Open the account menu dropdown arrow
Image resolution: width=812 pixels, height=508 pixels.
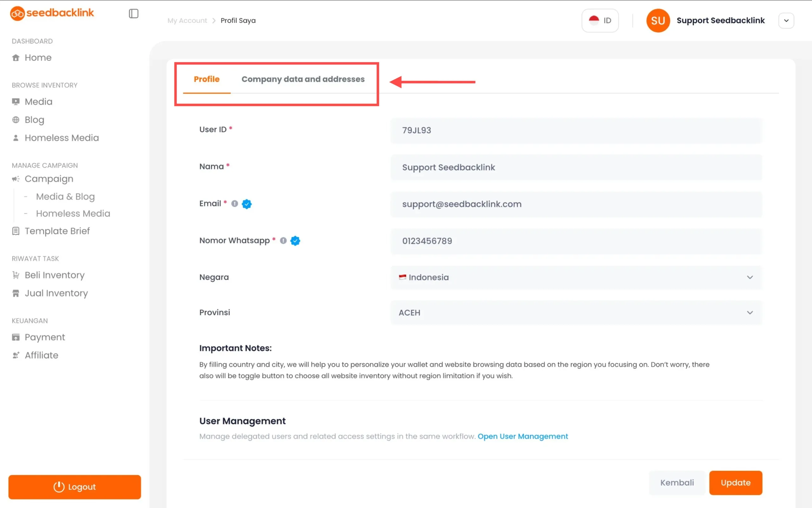point(786,21)
